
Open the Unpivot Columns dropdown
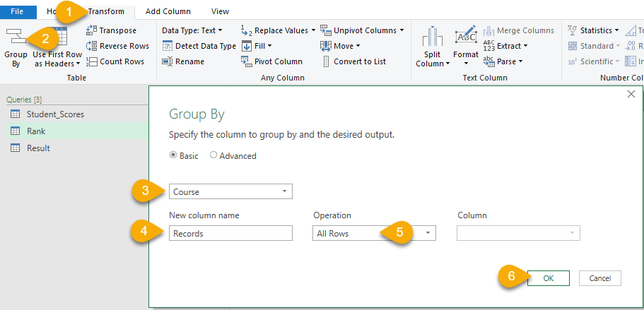click(x=402, y=30)
